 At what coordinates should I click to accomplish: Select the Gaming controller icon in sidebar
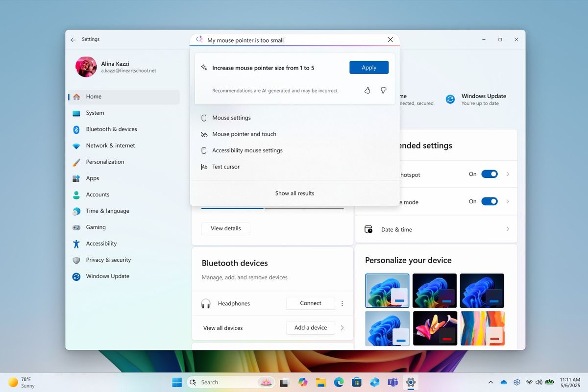(77, 227)
